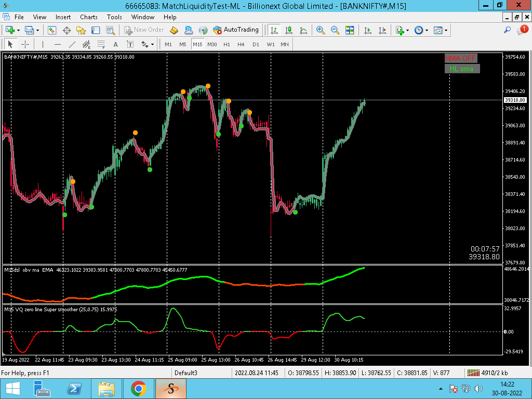Open the File menu
532x399 pixels.
pos(19,17)
